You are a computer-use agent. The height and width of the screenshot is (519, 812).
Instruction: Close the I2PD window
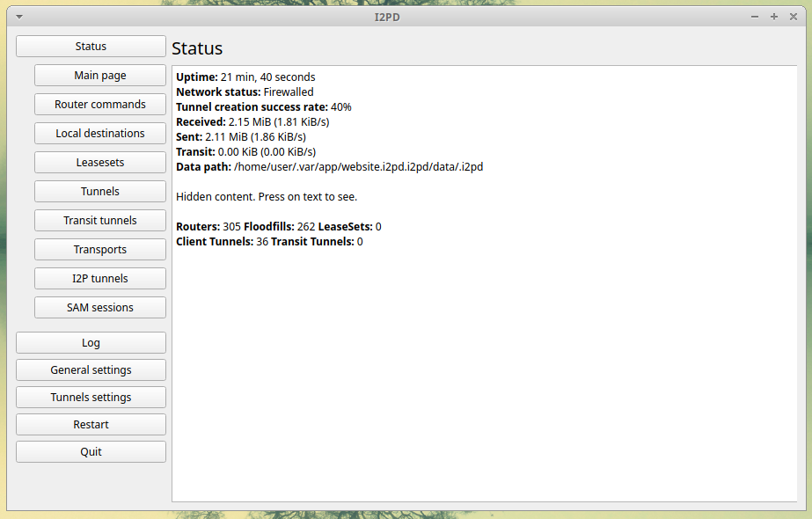793,17
